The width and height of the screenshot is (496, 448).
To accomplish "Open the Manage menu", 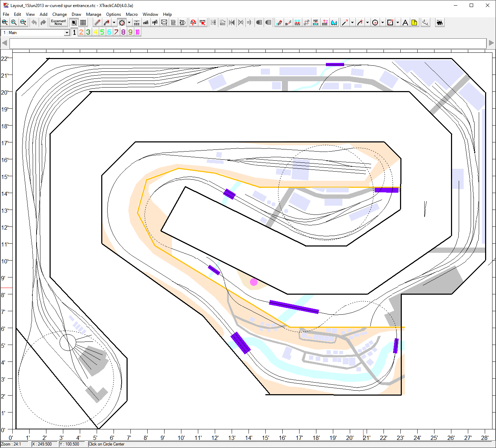I will point(94,14).
